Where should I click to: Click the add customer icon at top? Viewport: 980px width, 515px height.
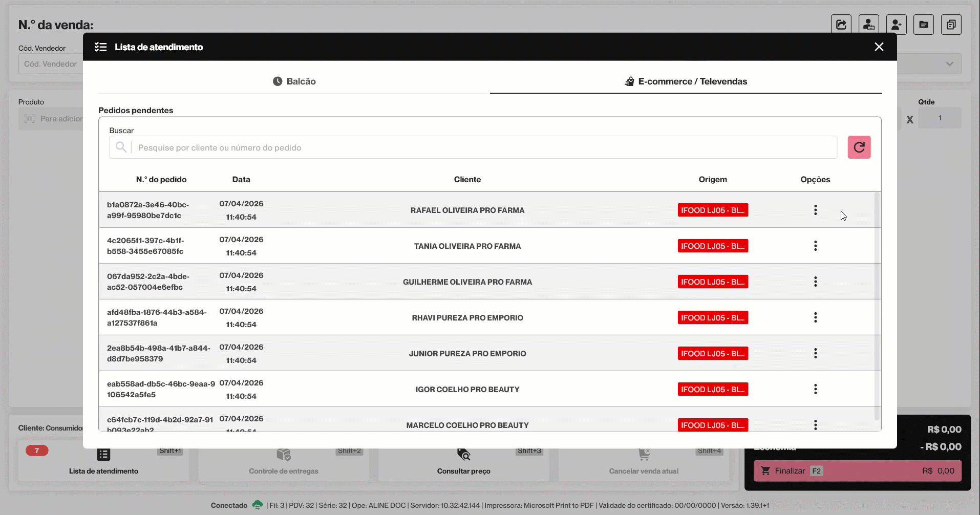pyautogui.click(x=896, y=25)
